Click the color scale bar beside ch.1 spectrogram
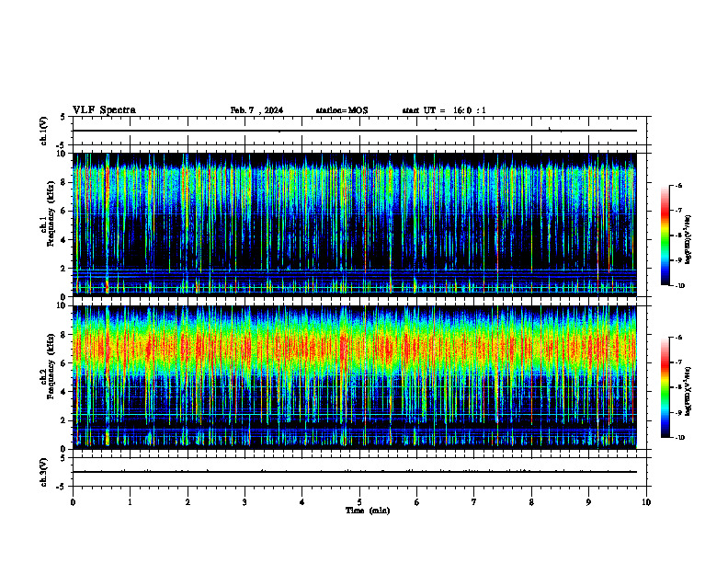This screenshot has width=728, height=563. point(665,236)
